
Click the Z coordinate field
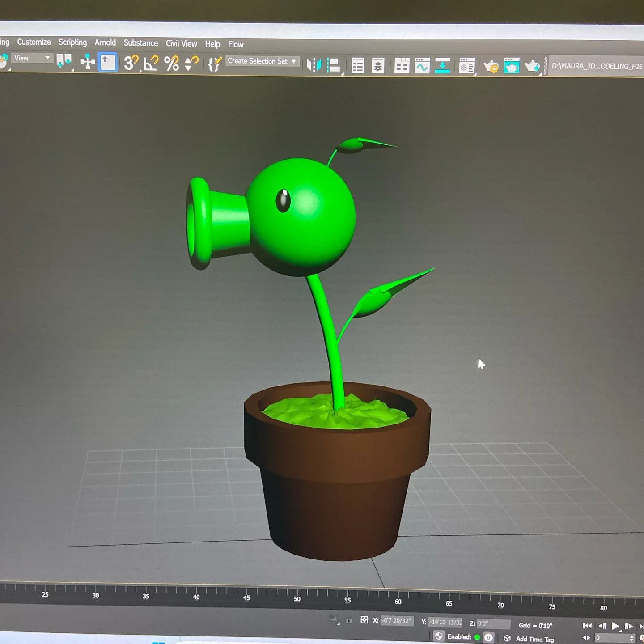(x=493, y=623)
